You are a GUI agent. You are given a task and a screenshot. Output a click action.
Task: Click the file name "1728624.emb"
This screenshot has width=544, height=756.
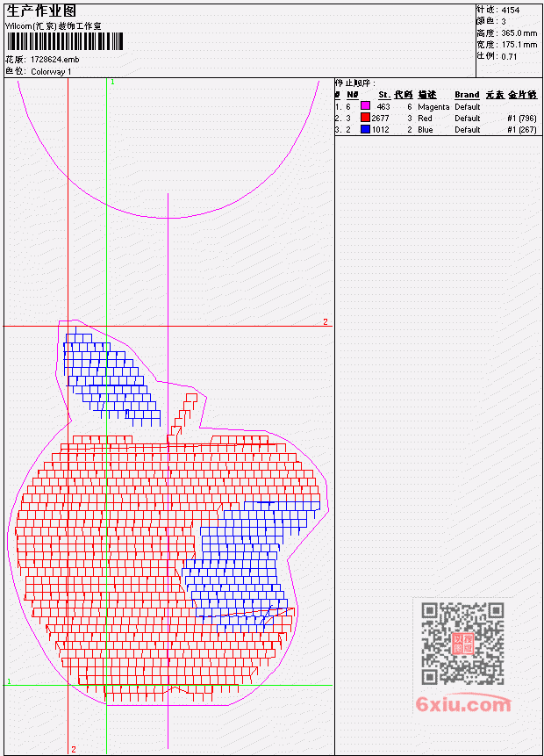[55, 60]
